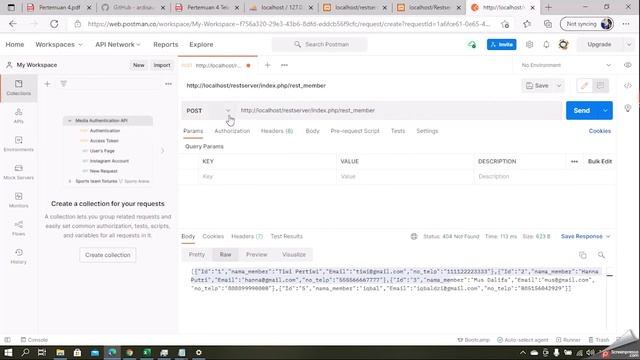Open Flows sidebar panel
This screenshot has width=640, height=360.
[x=18, y=228]
